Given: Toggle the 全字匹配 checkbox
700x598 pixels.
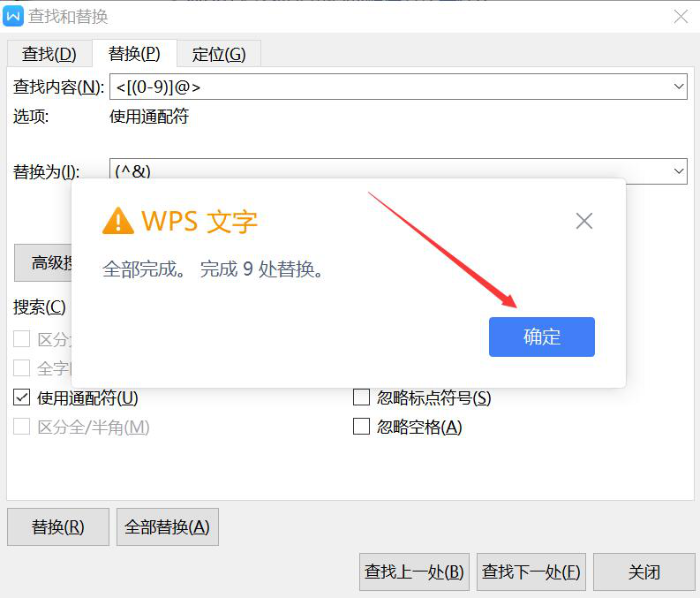Looking at the screenshot, I should 21,368.
